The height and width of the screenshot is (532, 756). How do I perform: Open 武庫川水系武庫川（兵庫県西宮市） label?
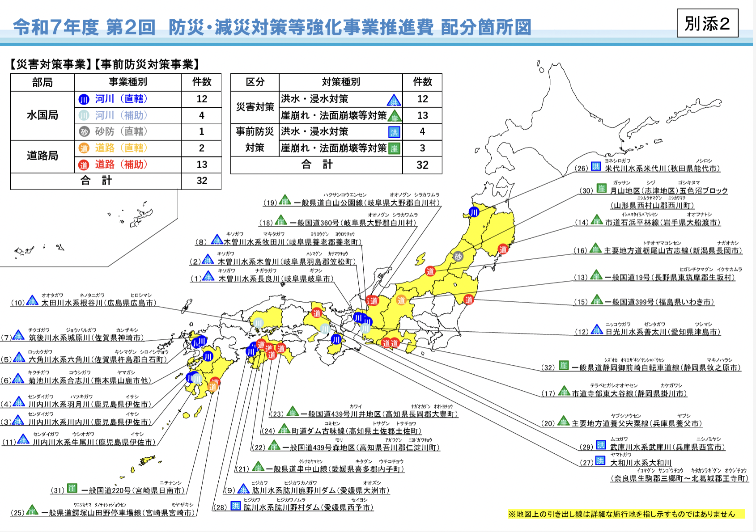667,447
